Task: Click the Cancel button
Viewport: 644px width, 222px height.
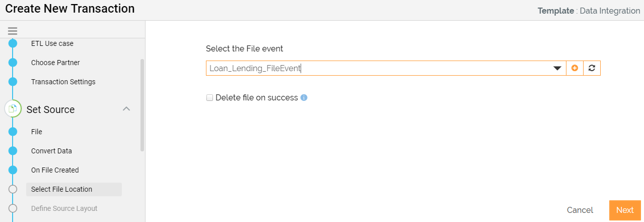Action: point(580,210)
